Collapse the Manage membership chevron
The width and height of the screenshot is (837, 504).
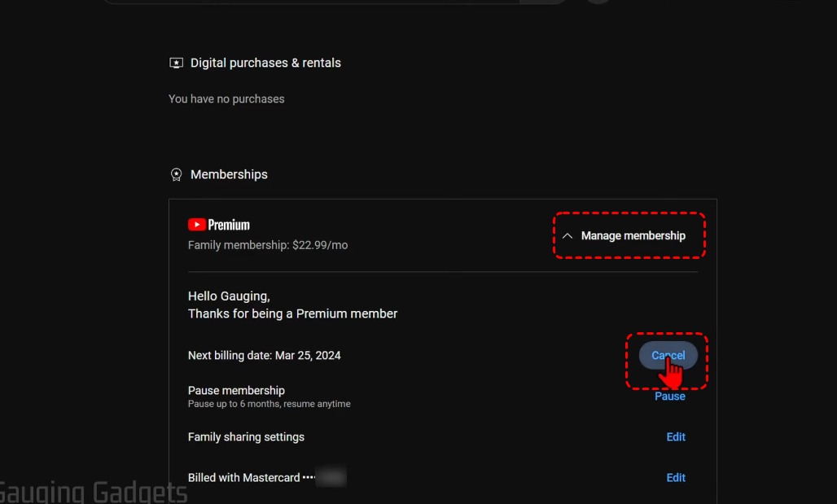567,236
